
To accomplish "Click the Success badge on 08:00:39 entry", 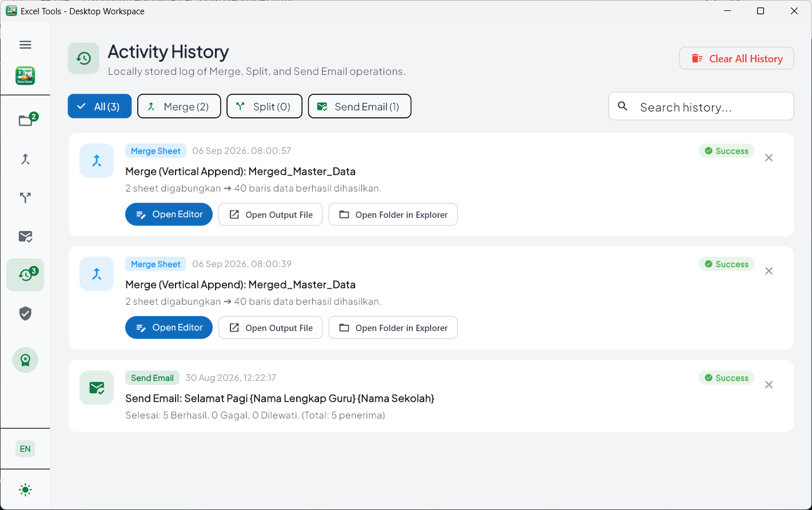I will (x=726, y=264).
